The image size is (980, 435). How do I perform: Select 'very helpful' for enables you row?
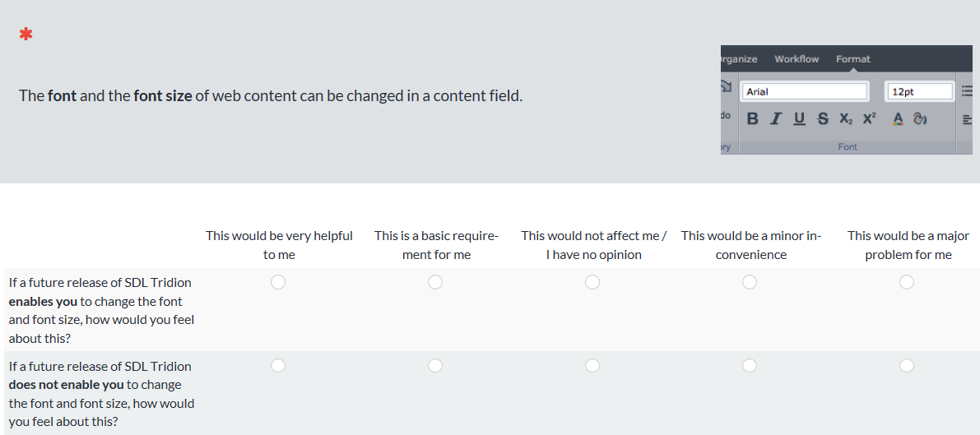(x=278, y=283)
